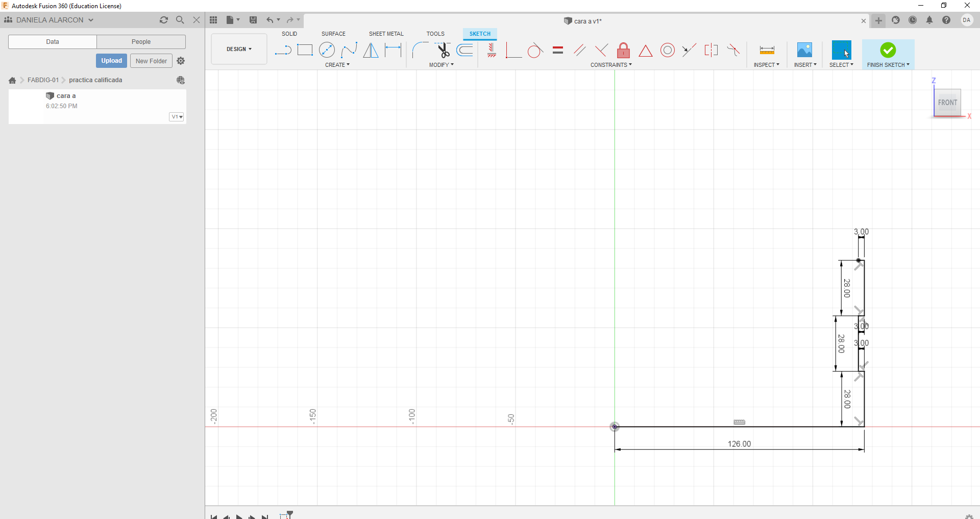Apply the Parallel constraint
The width and height of the screenshot is (980, 519).
point(579,50)
